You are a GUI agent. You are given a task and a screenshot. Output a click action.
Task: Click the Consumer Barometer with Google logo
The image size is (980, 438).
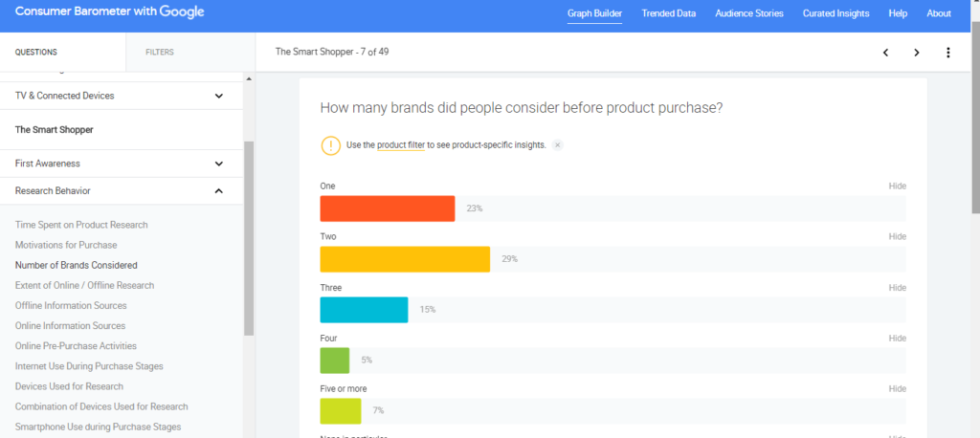pos(109,12)
